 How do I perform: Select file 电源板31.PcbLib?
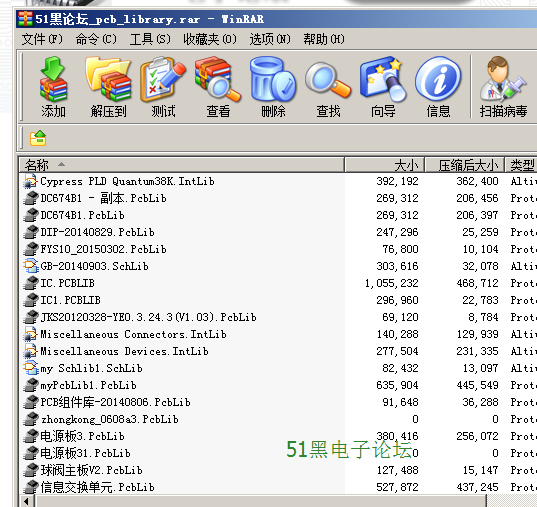85,453
